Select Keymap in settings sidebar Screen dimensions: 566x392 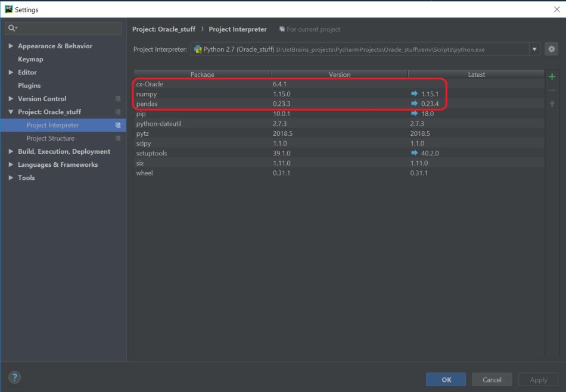pyautogui.click(x=30, y=59)
